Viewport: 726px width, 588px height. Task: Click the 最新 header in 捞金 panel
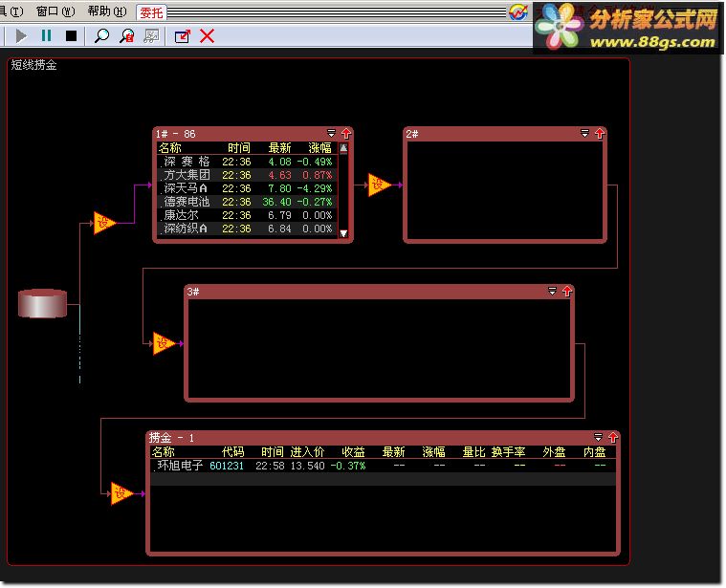click(393, 452)
